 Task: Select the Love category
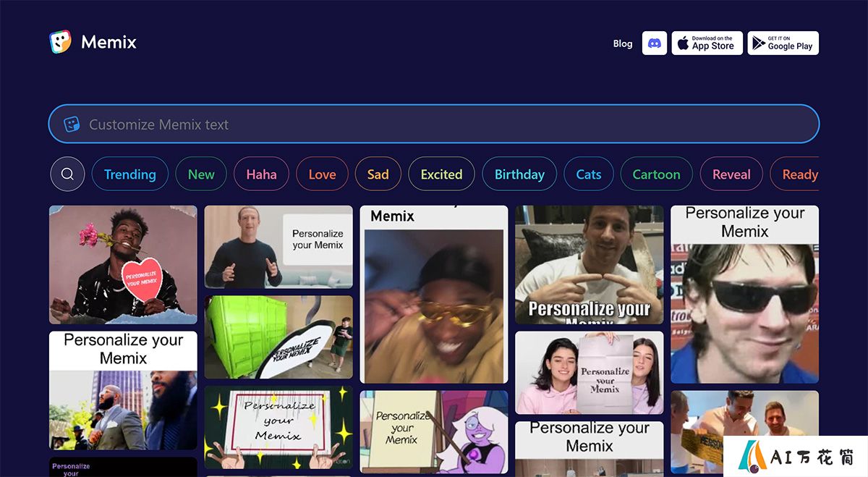(x=322, y=174)
